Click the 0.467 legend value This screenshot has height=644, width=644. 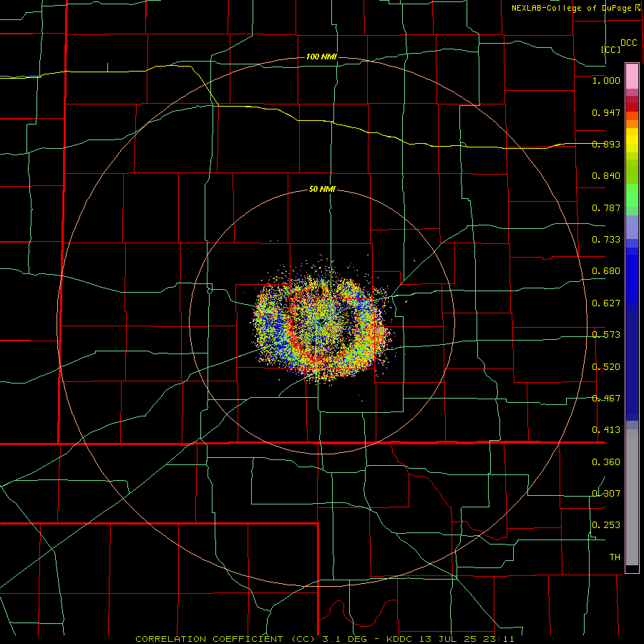(x=606, y=399)
